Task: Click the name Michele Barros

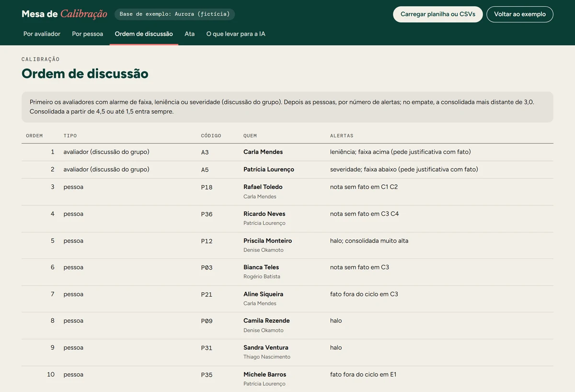Action: 265,374
